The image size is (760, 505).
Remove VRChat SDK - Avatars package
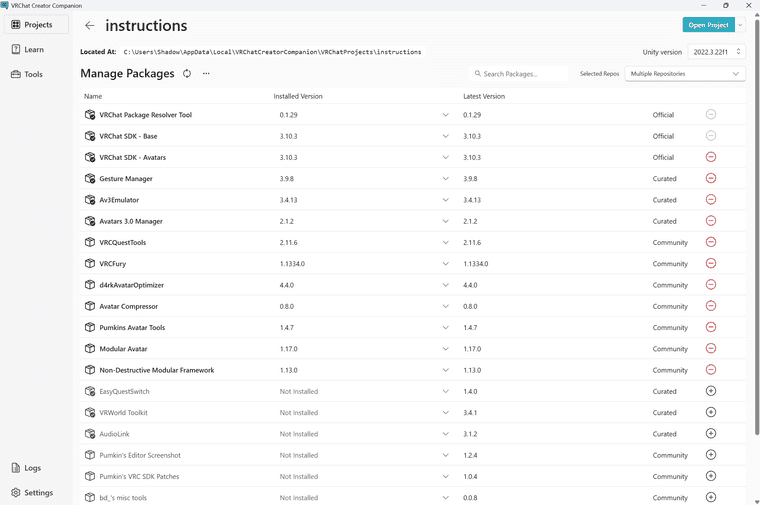[711, 157]
